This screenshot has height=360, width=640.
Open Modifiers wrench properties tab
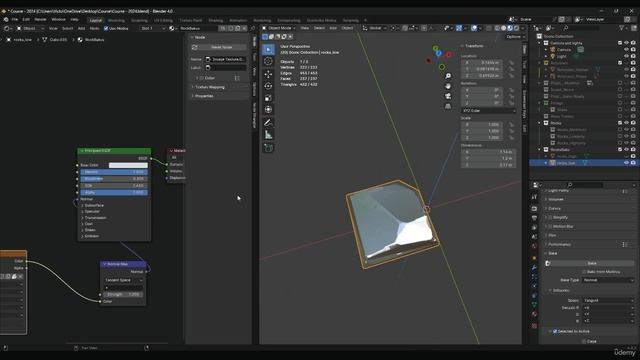click(x=534, y=267)
